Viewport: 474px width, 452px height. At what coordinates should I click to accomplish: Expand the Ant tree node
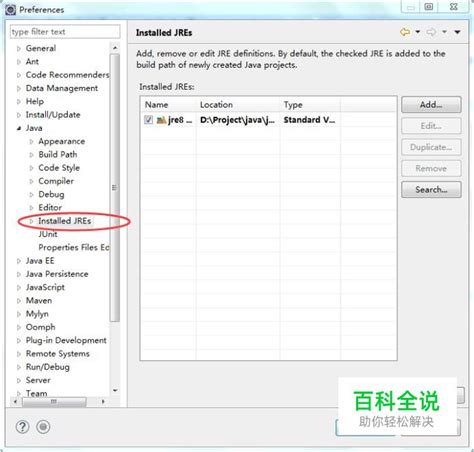pyautogui.click(x=19, y=62)
